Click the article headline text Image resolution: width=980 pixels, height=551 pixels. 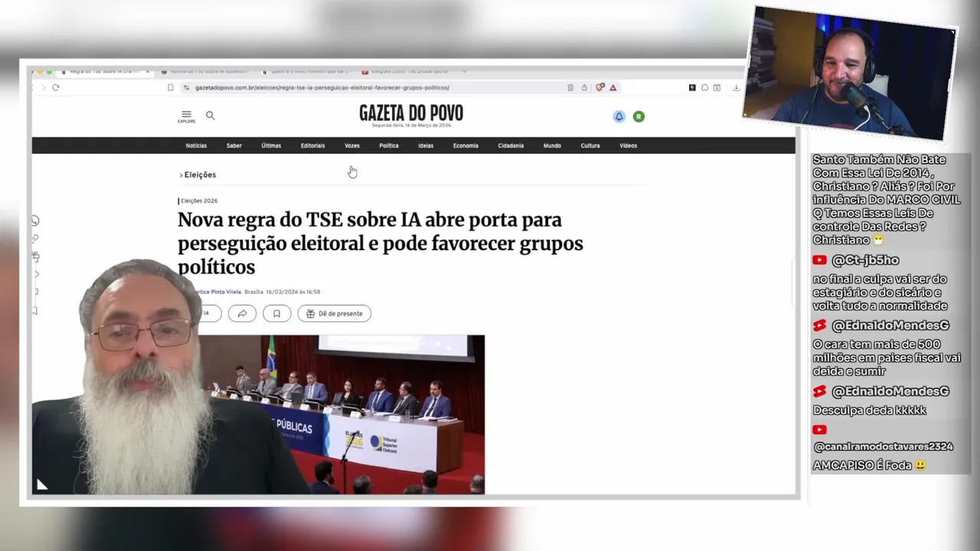click(x=381, y=243)
